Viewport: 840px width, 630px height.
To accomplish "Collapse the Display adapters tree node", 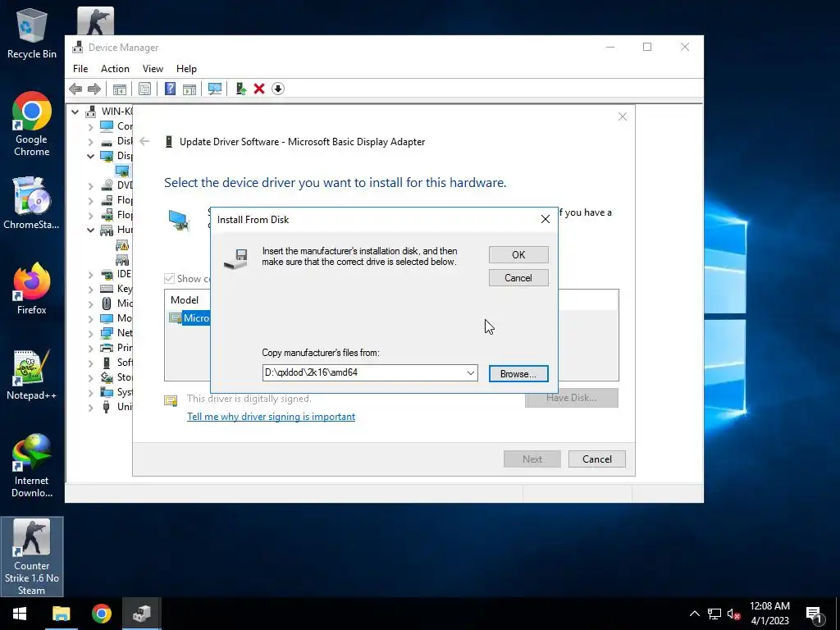I will pyautogui.click(x=90, y=156).
